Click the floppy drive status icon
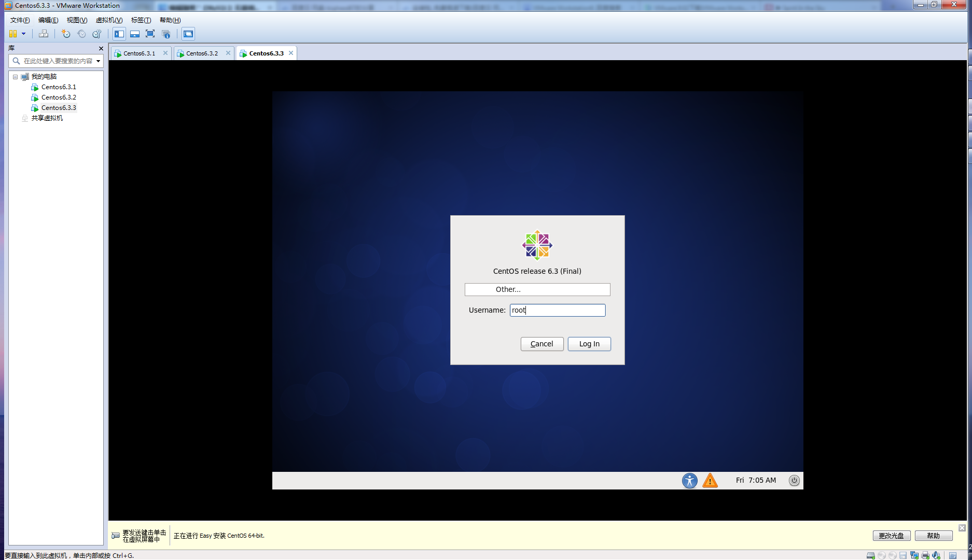The width and height of the screenshot is (972, 560). (x=903, y=555)
